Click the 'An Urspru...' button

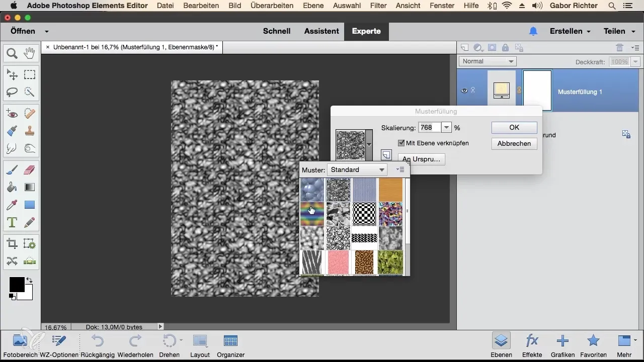click(x=421, y=159)
